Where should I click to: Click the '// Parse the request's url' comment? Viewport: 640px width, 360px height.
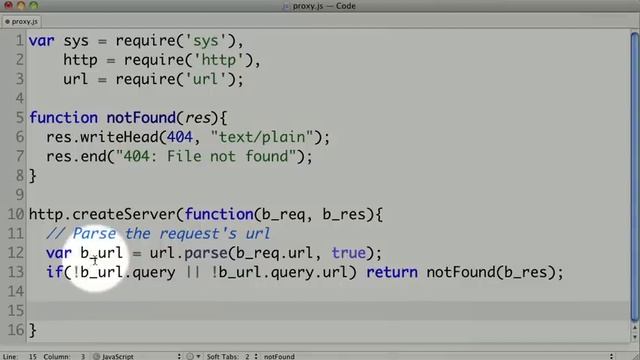[x=158, y=234]
